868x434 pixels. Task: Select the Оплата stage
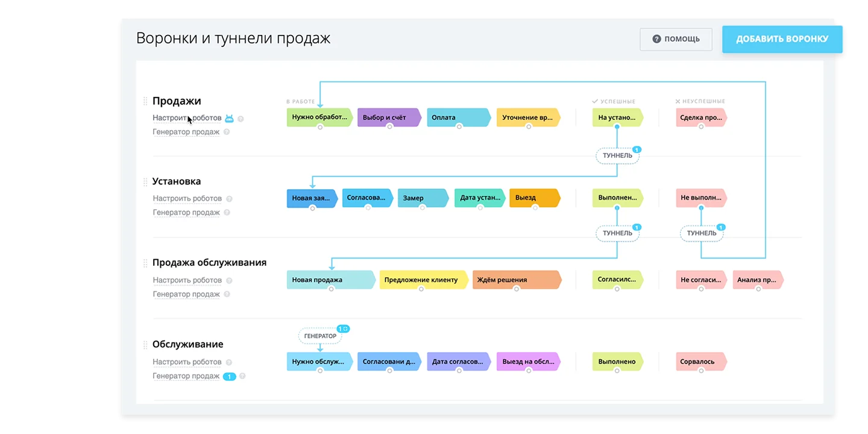point(459,118)
